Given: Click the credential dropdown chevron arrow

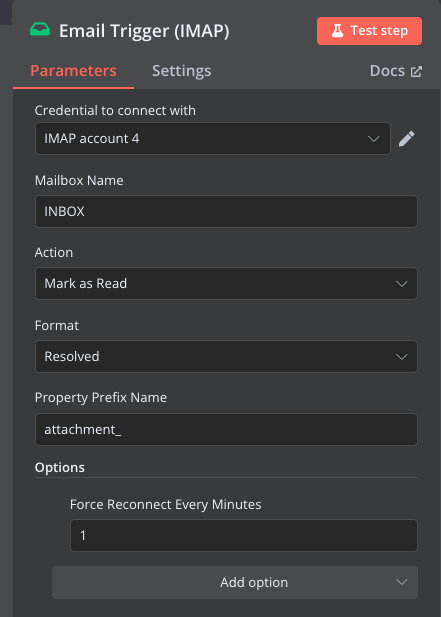Looking at the screenshot, I should [373, 139].
